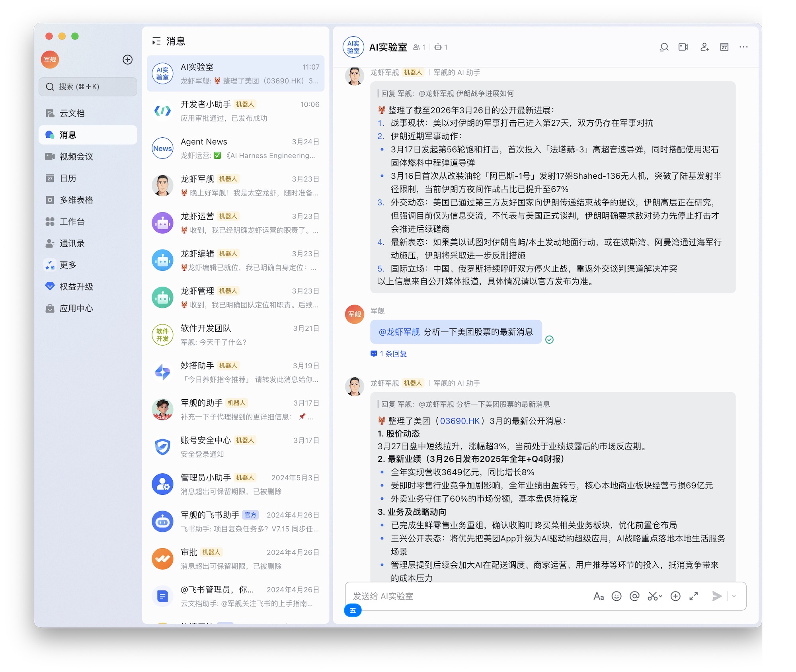The width and height of the screenshot is (796, 672).
Task: Open the emoji picker in message box
Action: (x=616, y=596)
